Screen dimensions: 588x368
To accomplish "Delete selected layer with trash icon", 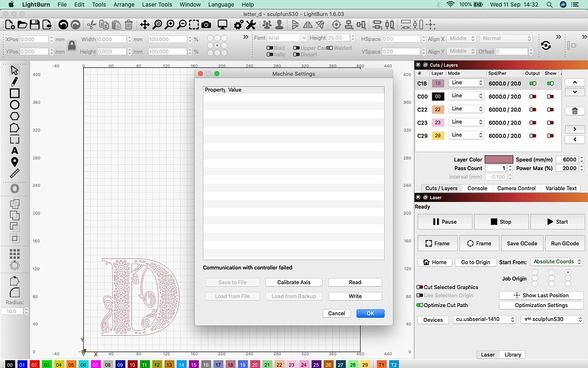I will pyautogui.click(x=575, y=111).
